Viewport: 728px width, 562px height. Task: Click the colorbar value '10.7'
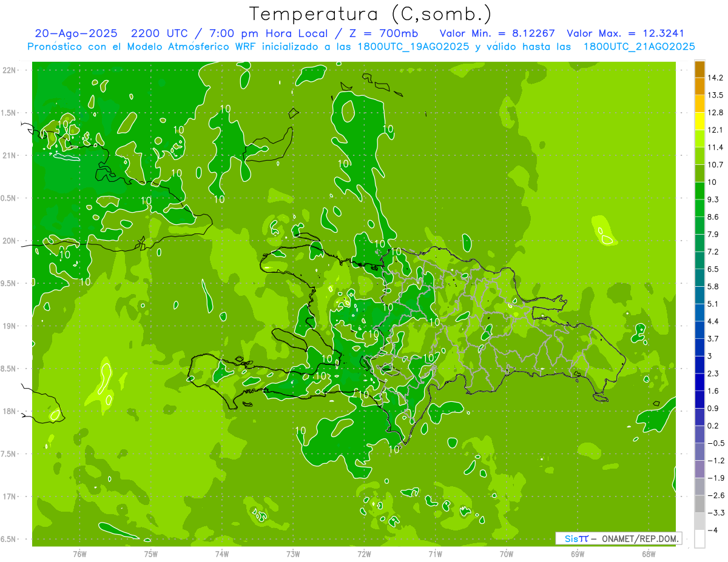(715, 164)
